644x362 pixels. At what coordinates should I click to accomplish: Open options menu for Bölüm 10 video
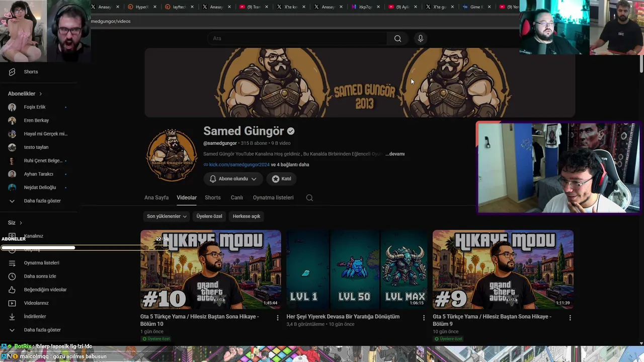(x=278, y=318)
